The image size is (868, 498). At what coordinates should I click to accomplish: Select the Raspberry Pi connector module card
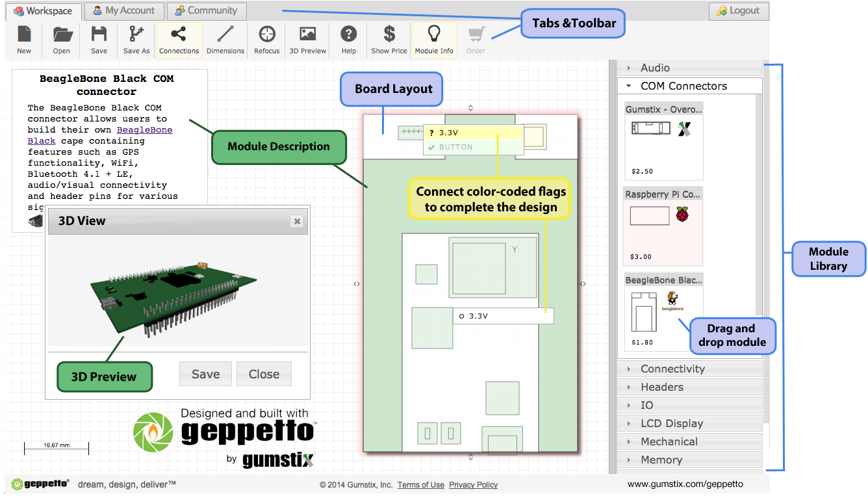coord(663,226)
